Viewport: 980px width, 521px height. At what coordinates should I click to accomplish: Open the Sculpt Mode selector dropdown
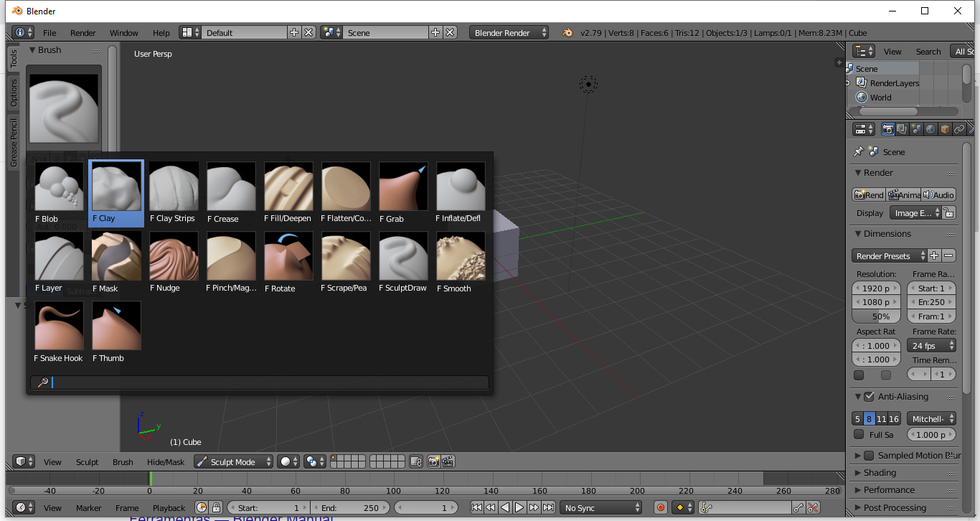point(234,462)
